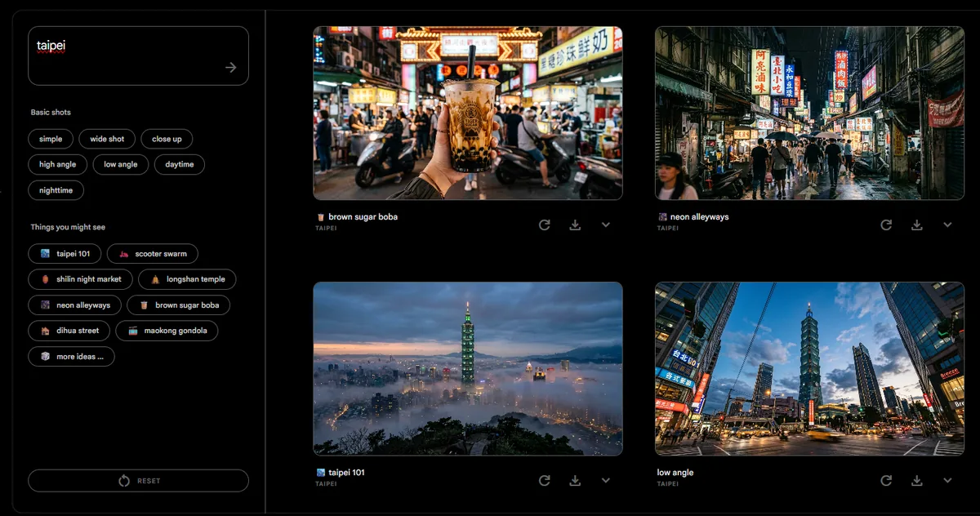The image size is (980, 516).
Task: Choose the longshan temple suggestion chip
Action: pos(187,279)
